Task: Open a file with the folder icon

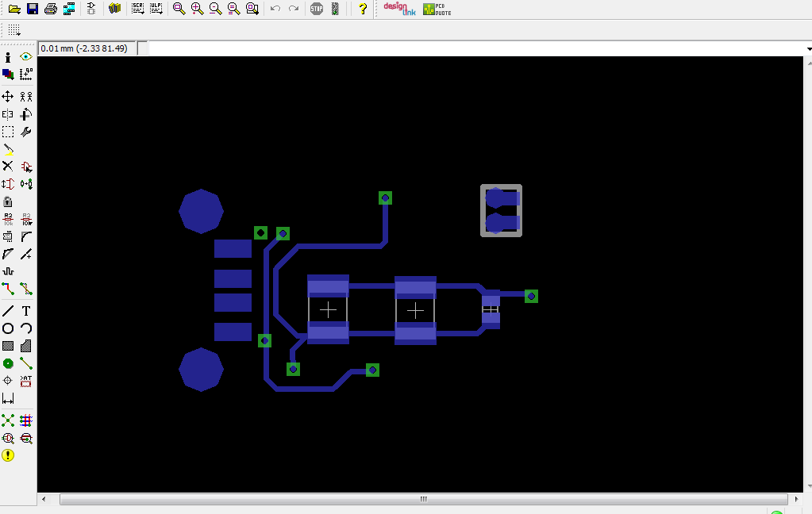Action: tap(14, 9)
